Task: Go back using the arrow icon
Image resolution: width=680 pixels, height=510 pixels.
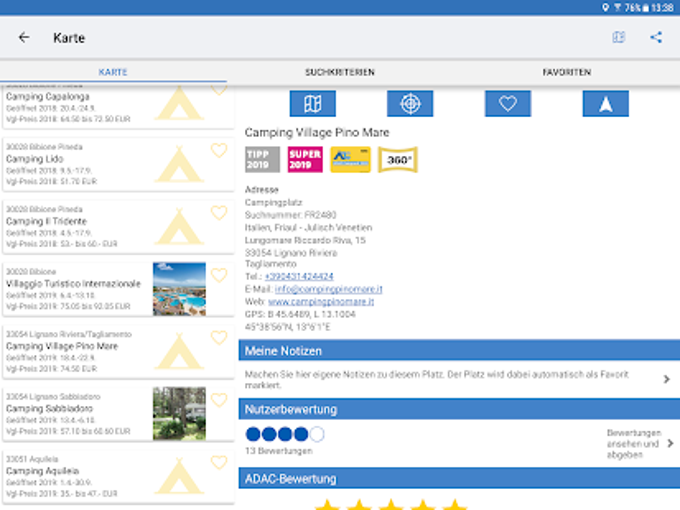Action: click(x=24, y=38)
